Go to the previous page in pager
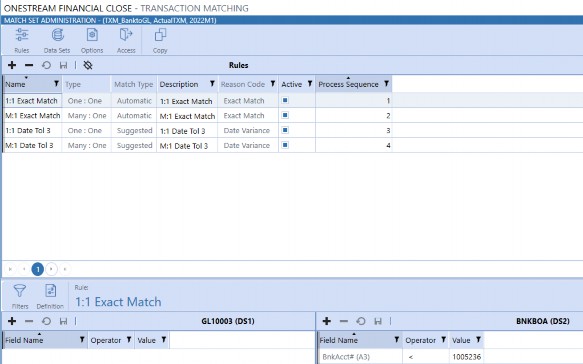This screenshot has width=583, height=364. [x=24, y=269]
